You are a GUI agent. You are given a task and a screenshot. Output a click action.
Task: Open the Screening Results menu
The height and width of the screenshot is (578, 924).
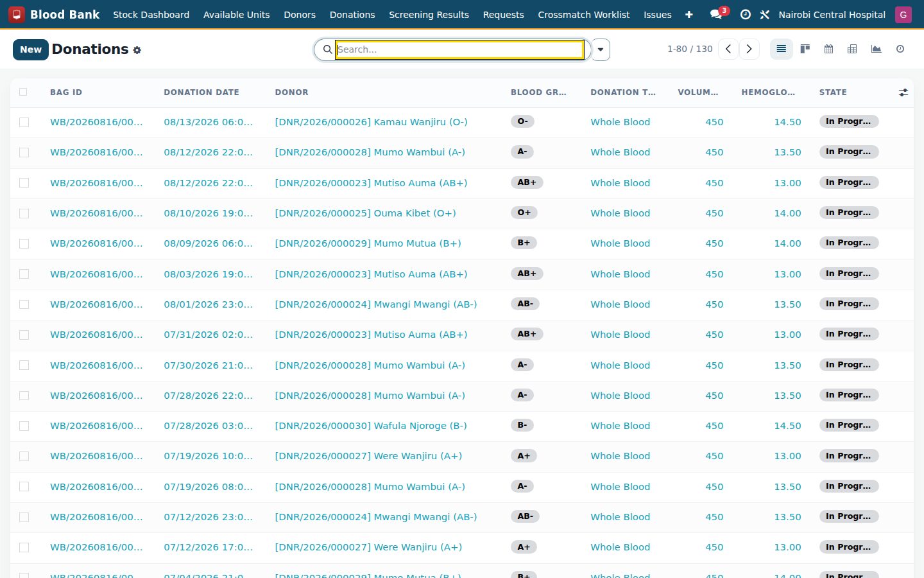click(429, 14)
